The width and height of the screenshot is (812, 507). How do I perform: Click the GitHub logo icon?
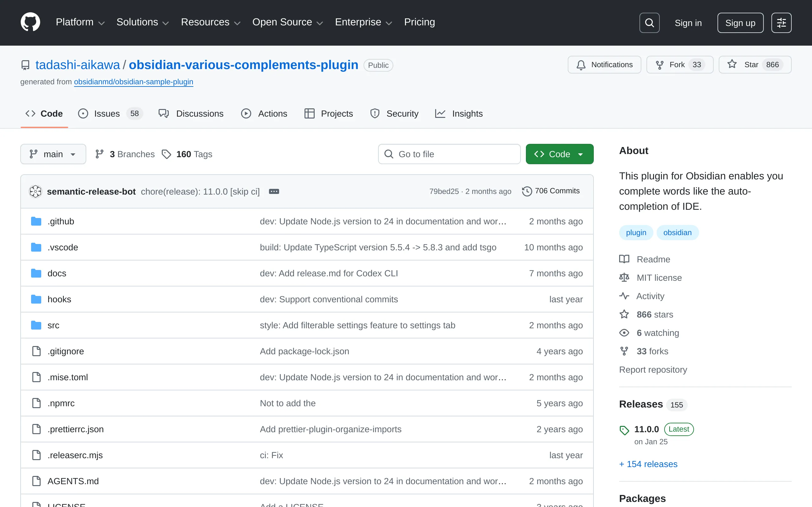click(x=30, y=22)
